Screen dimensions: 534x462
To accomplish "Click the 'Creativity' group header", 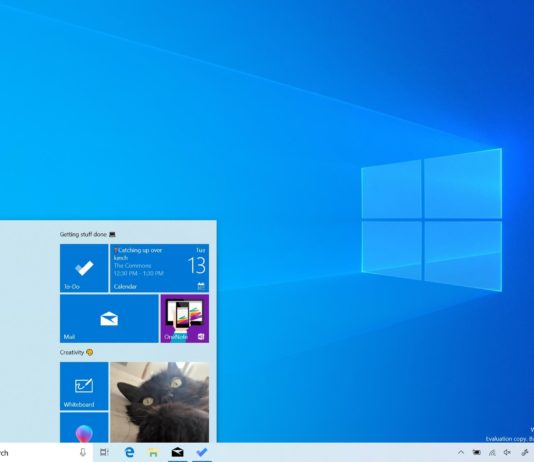I will [x=76, y=352].
